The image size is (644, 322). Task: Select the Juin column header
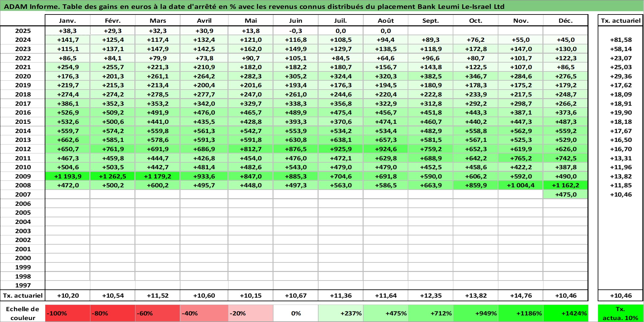pos(296,20)
